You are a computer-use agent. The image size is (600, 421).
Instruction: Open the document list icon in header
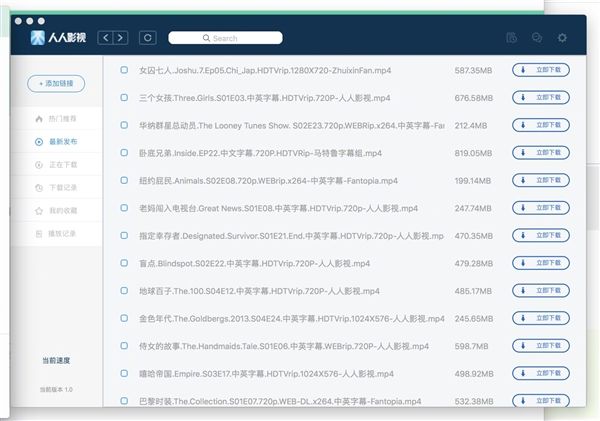[512, 38]
